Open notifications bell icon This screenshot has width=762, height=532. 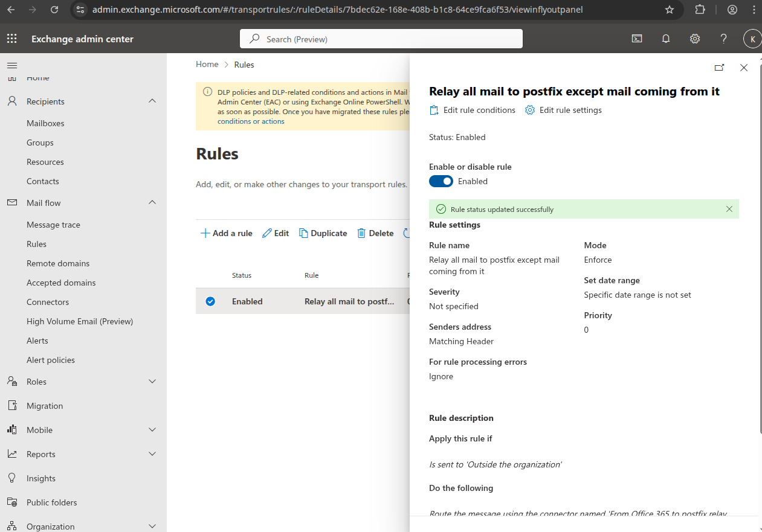pos(666,39)
